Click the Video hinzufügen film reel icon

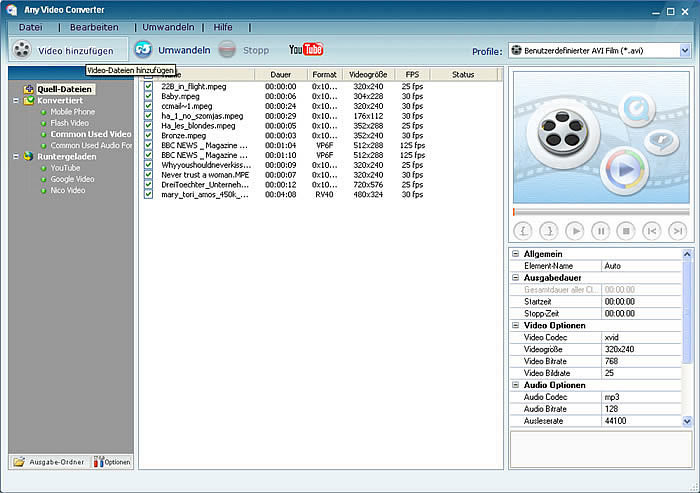[x=21, y=50]
